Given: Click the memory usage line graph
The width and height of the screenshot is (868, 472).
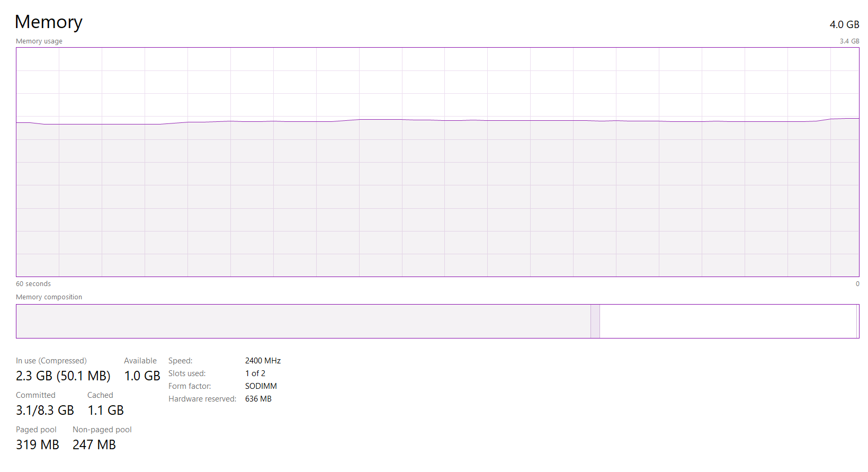Looking at the screenshot, I should coord(437,162).
